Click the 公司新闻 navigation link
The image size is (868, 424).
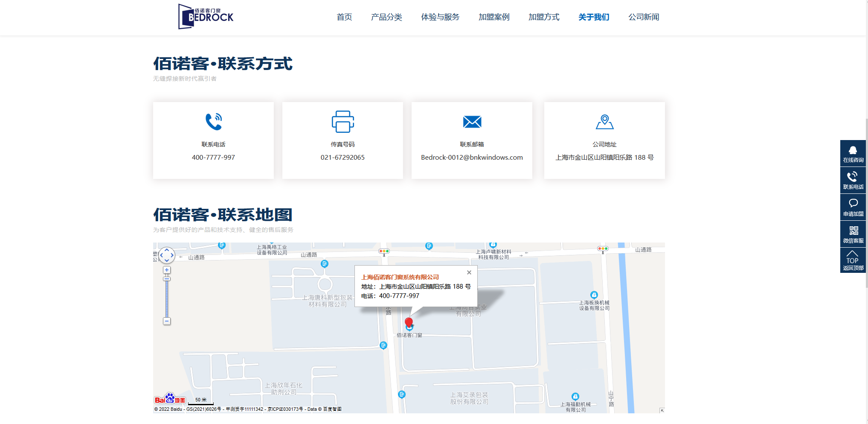[644, 17]
